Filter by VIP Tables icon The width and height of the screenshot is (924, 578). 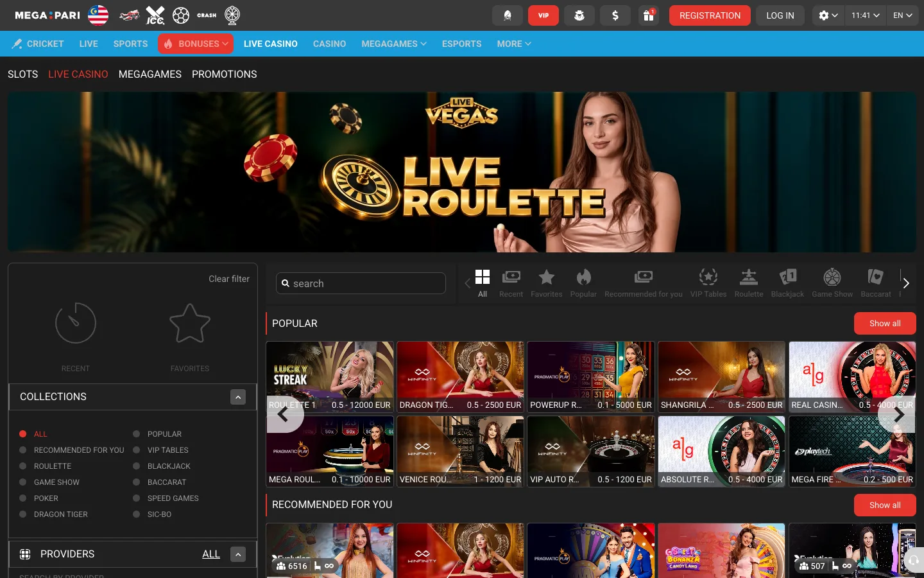[708, 283]
